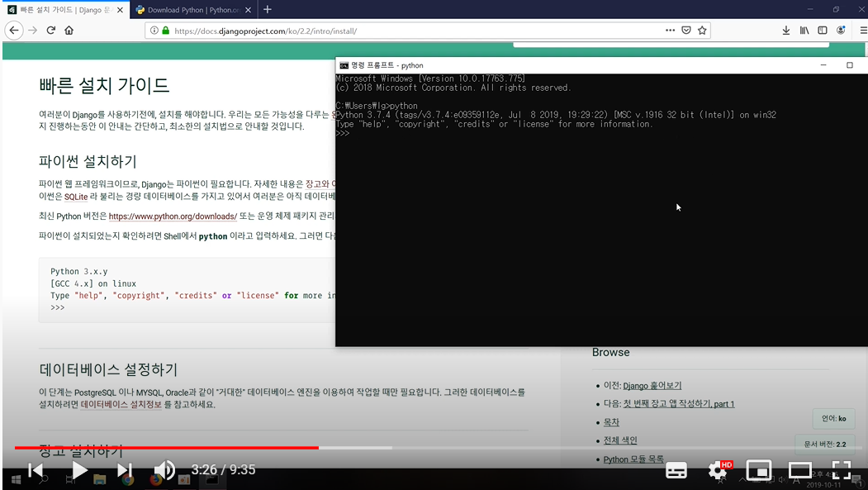
Task: Open the Firefox hamburger menu
Action: pos(863,31)
